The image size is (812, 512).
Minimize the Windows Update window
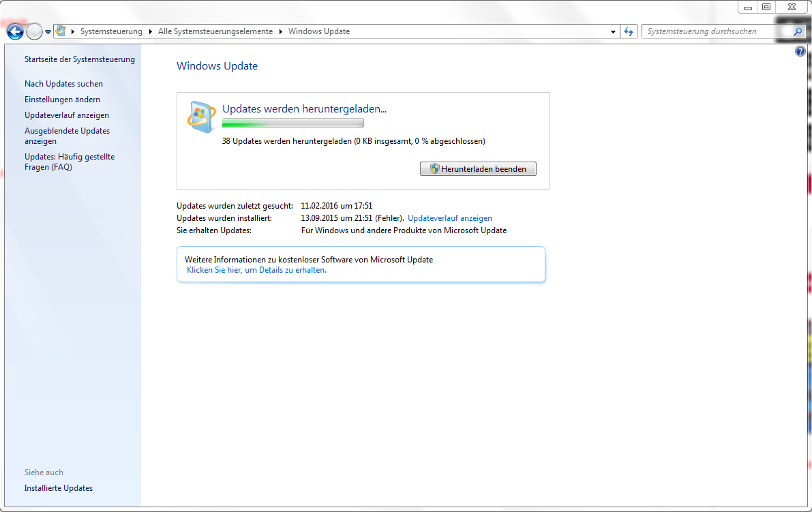point(748,7)
